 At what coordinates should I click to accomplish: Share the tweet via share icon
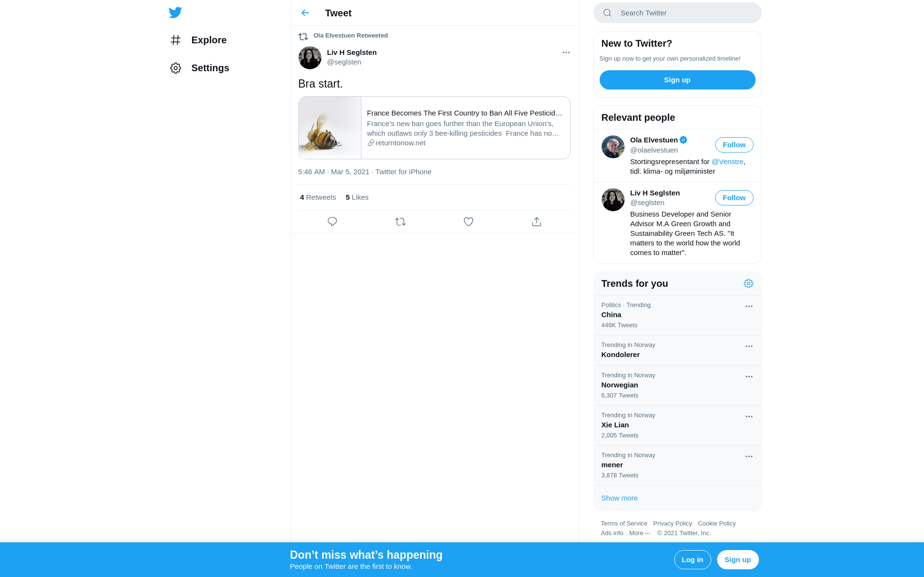[537, 221]
